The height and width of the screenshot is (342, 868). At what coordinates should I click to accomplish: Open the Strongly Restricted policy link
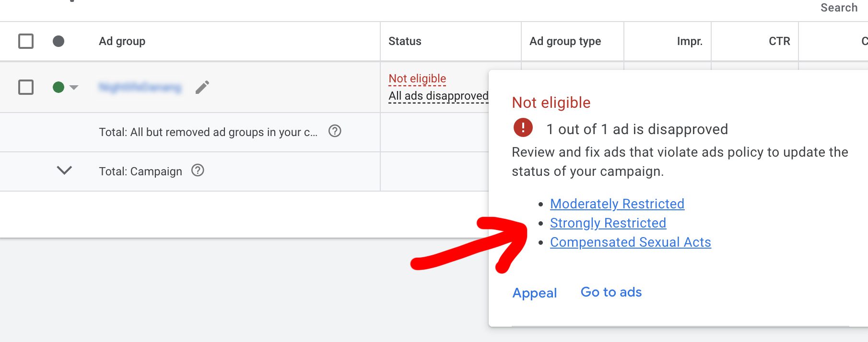point(608,223)
